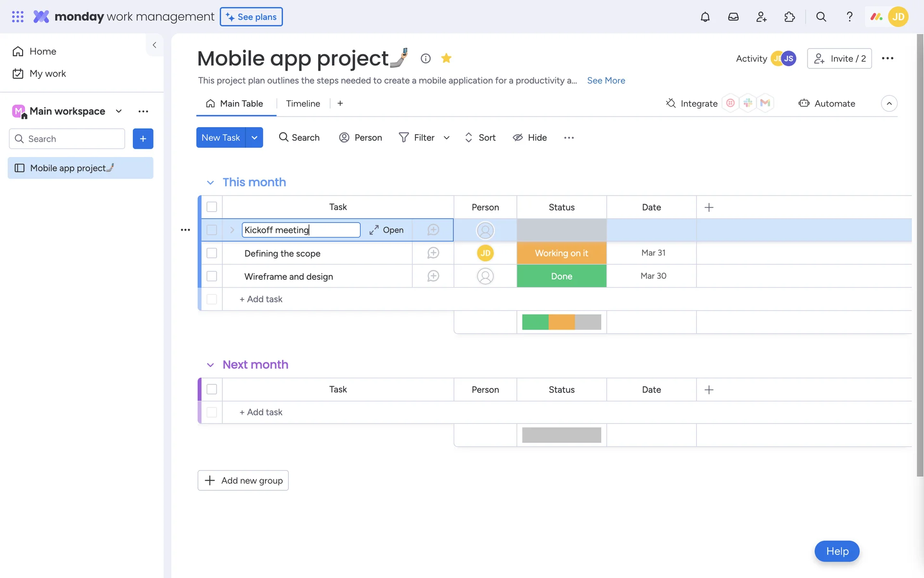Tick the Defining the scope checkbox
The height and width of the screenshot is (578, 924).
[212, 253]
